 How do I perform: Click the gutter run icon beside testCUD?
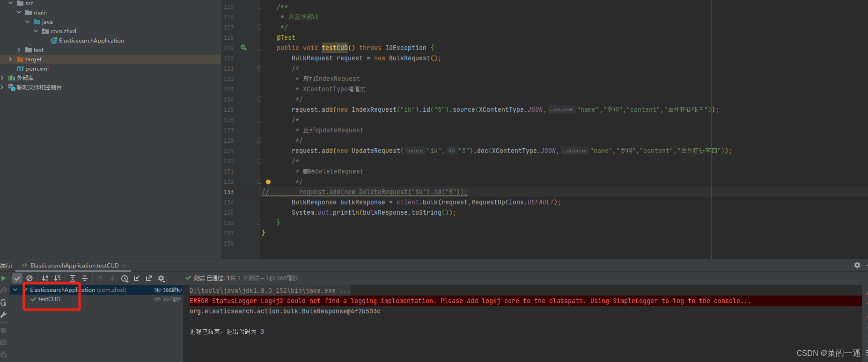point(243,48)
